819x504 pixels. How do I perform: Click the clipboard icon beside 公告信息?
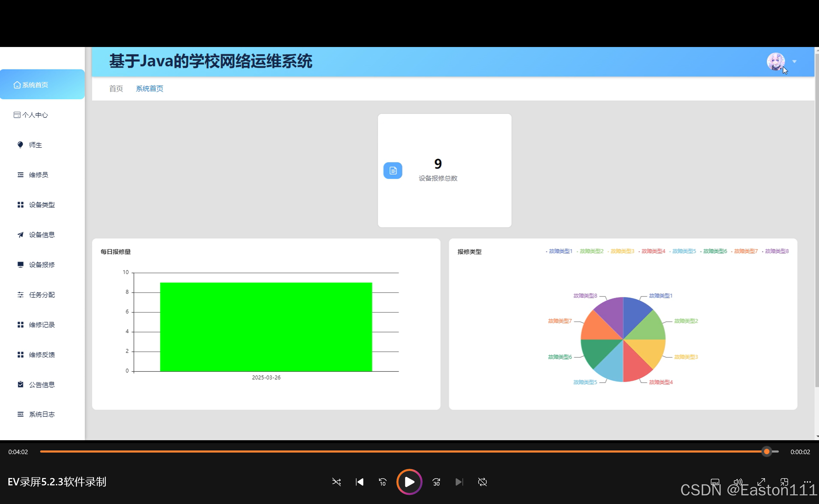[20, 384]
